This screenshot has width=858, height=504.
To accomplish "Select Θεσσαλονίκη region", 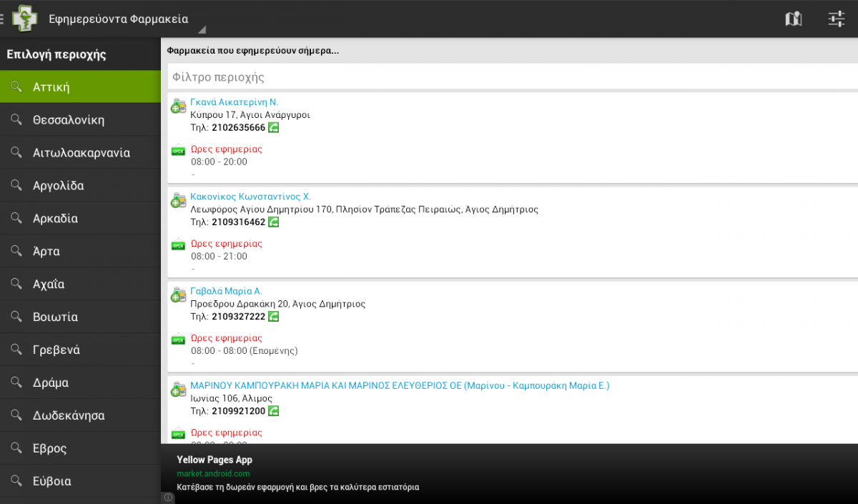I will pyautogui.click(x=80, y=119).
